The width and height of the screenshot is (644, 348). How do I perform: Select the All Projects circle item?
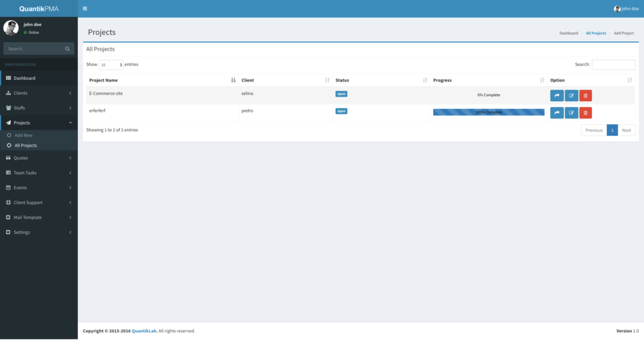[9, 145]
